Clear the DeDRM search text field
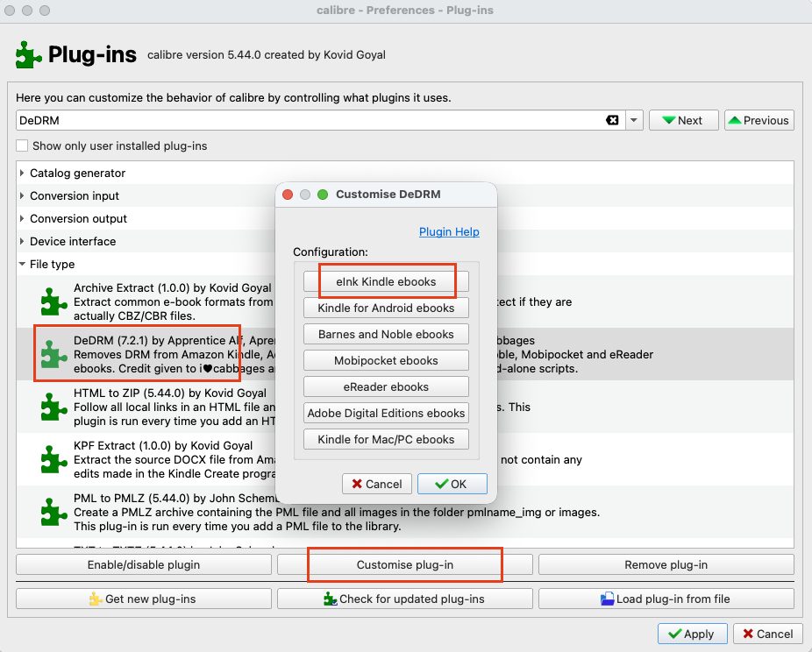Viewport: 812px width, 652px height. pos(612,120)
